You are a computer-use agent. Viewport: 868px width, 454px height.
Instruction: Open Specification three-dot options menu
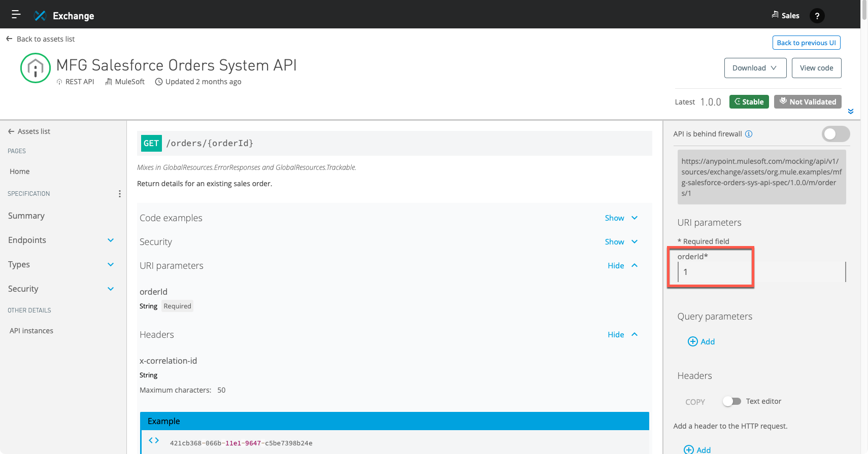pos(120,194)
